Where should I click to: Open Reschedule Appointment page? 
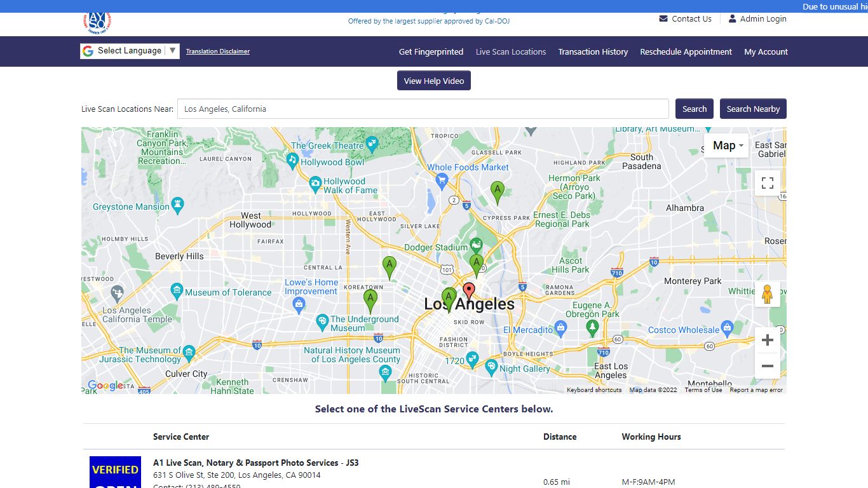click(x=686, y=52)
